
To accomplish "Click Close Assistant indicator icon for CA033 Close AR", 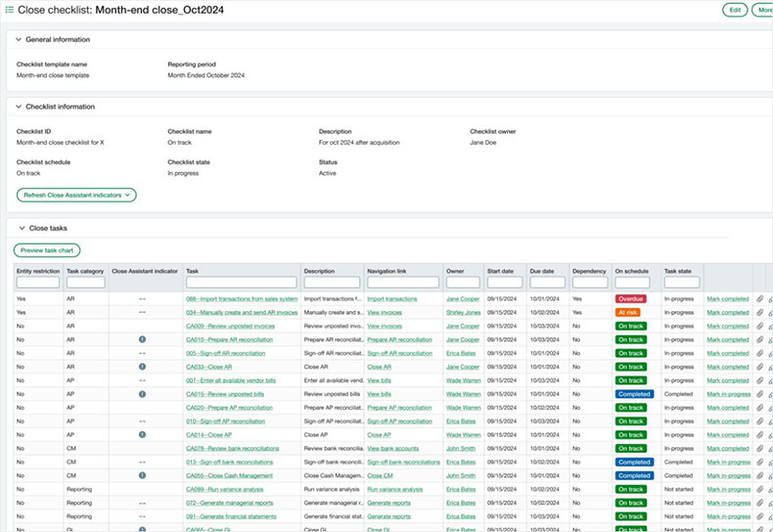I will point(142,367).
